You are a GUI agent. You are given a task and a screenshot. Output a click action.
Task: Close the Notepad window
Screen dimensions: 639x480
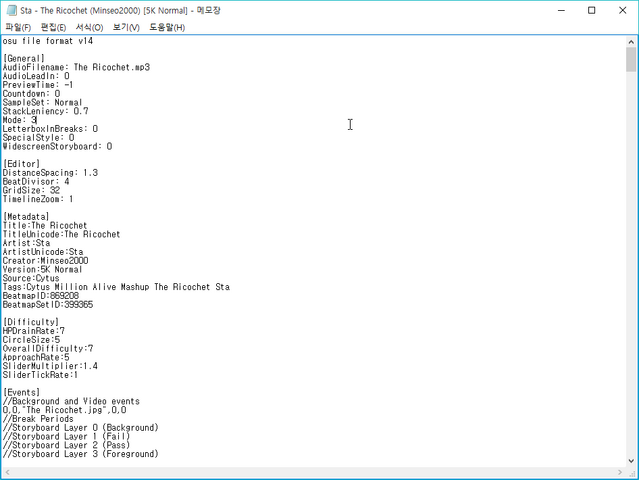click(622, 10)
